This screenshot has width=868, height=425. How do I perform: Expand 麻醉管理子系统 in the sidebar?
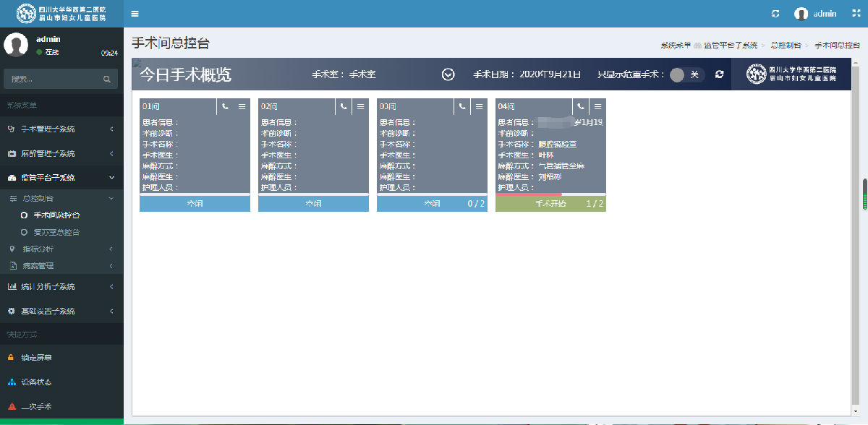61,154
